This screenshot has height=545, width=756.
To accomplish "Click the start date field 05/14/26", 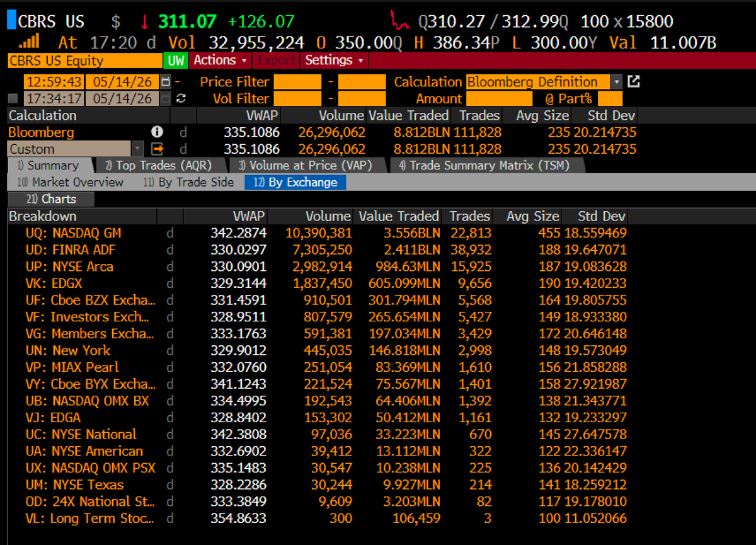I will tap(123, 82).
